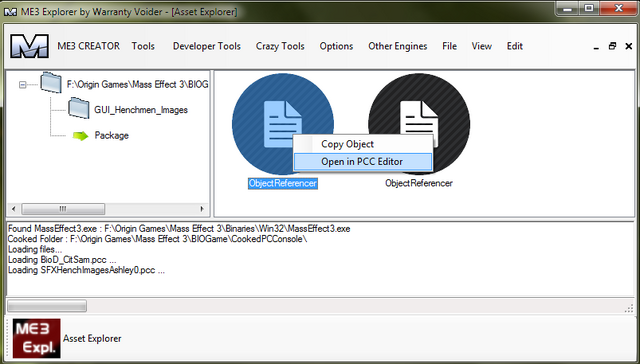This screenshot has width=640, height=364.
Task: Restore the inner Asset Explorer window
Action: click(x=612, y=46)
